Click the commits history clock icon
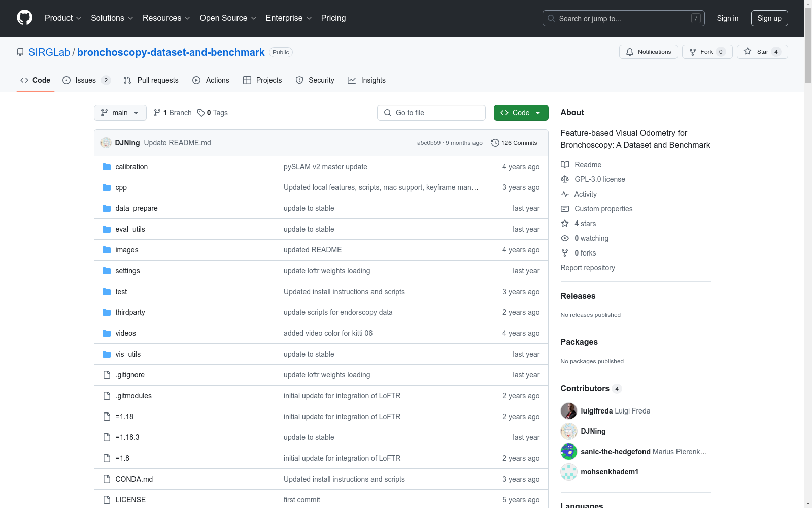Viewport: 812px width, 508px height. click(495, 143)
